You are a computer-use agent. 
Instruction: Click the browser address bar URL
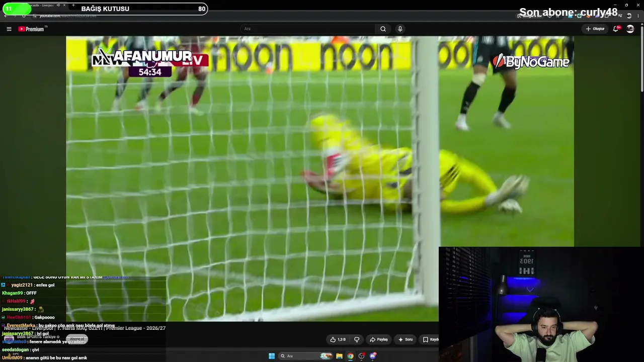pyautogui.click(x=68, y=16)
